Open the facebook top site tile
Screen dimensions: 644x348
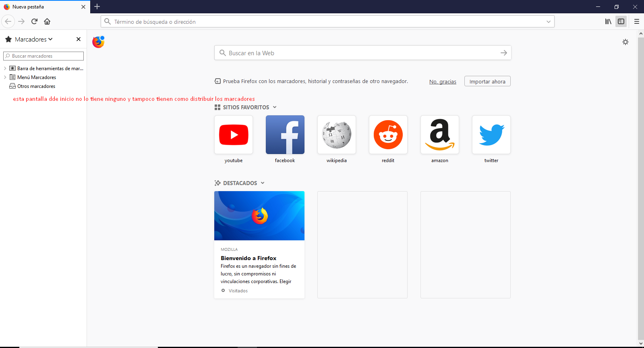pos(285,135)
